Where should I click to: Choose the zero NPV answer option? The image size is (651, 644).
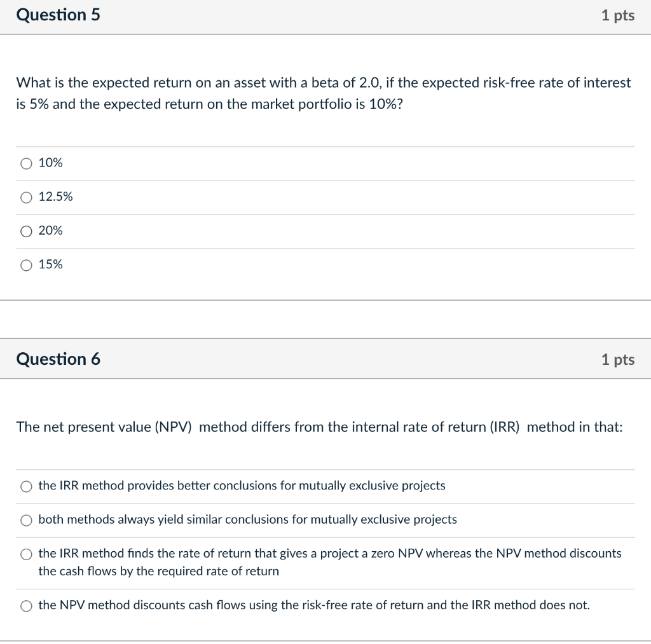[x=26, y=554]
